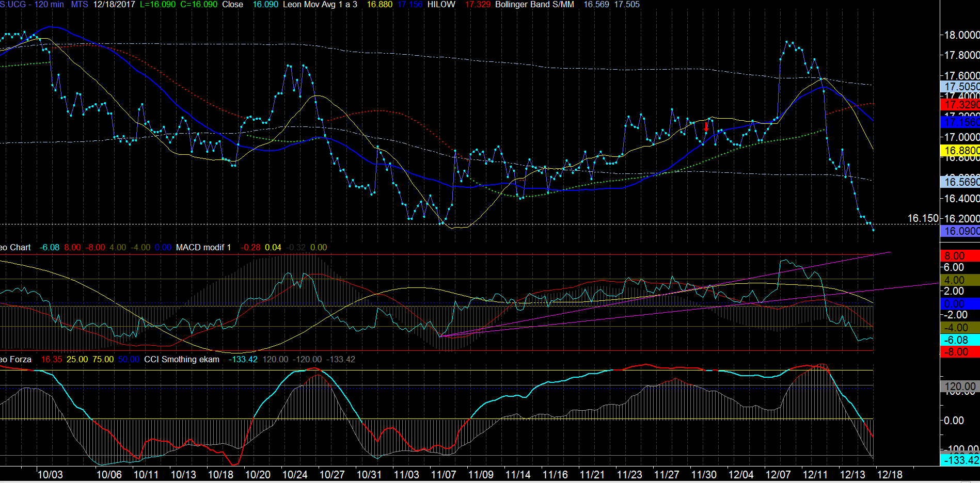The image size is (980, 483).
Task: Click the '12/13' date on time axis
Action: [852, 475]
